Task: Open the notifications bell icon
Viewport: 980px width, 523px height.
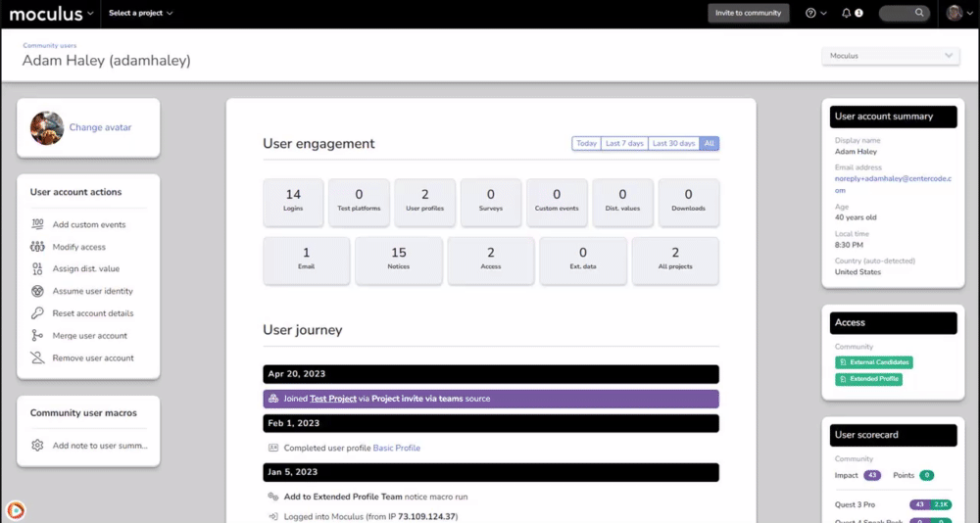Action: click(847, 13)
